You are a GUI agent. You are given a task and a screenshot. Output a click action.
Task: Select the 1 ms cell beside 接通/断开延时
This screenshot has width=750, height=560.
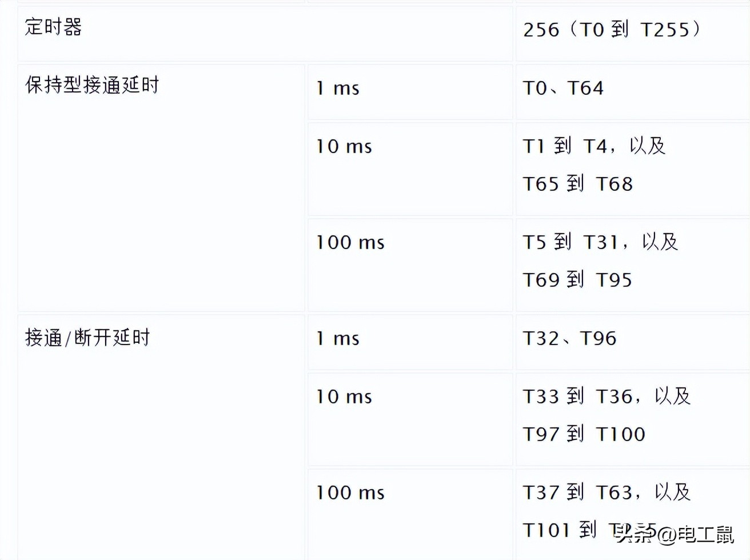410,342
